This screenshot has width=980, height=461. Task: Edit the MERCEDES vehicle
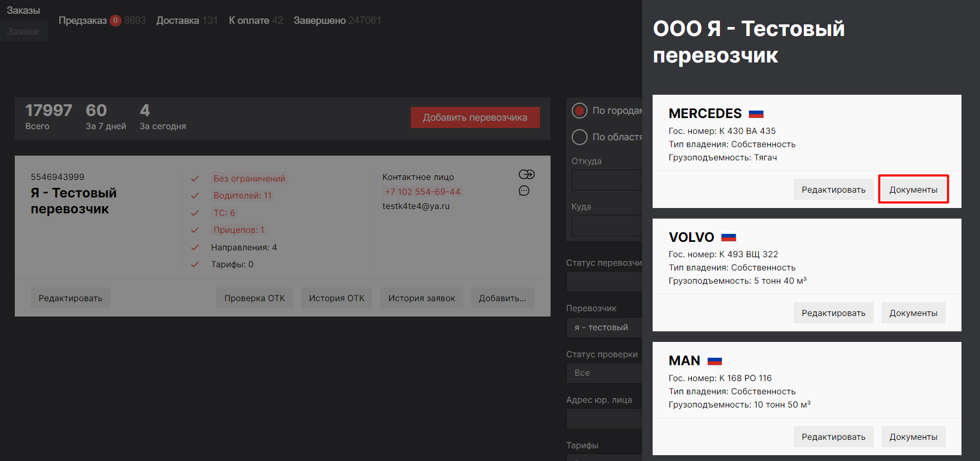[x=834, y=189]
